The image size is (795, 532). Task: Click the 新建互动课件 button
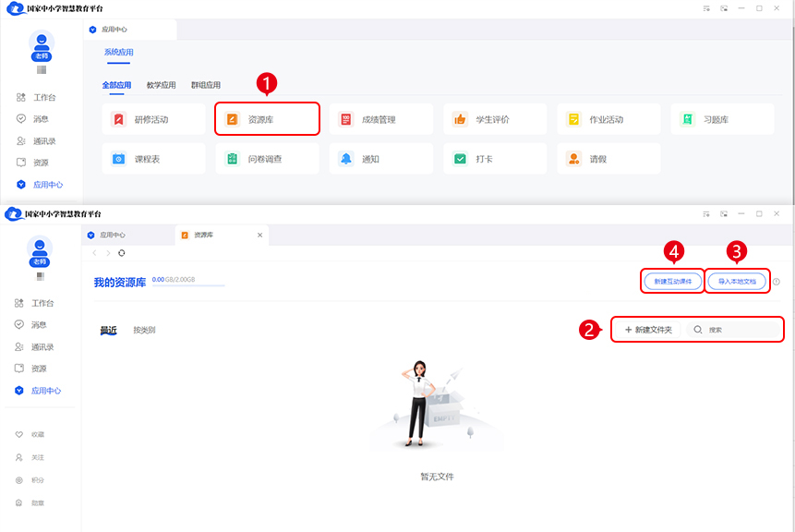pos(672,281)
